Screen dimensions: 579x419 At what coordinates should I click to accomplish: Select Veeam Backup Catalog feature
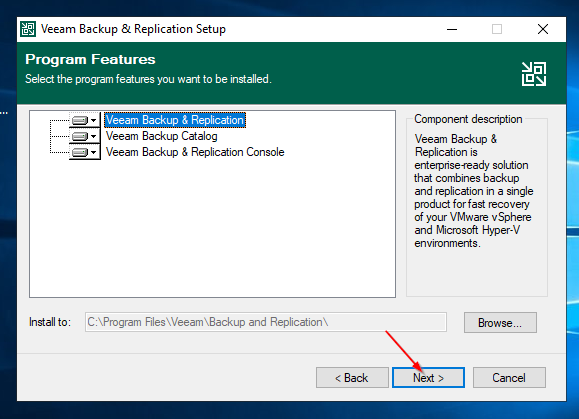162,136
